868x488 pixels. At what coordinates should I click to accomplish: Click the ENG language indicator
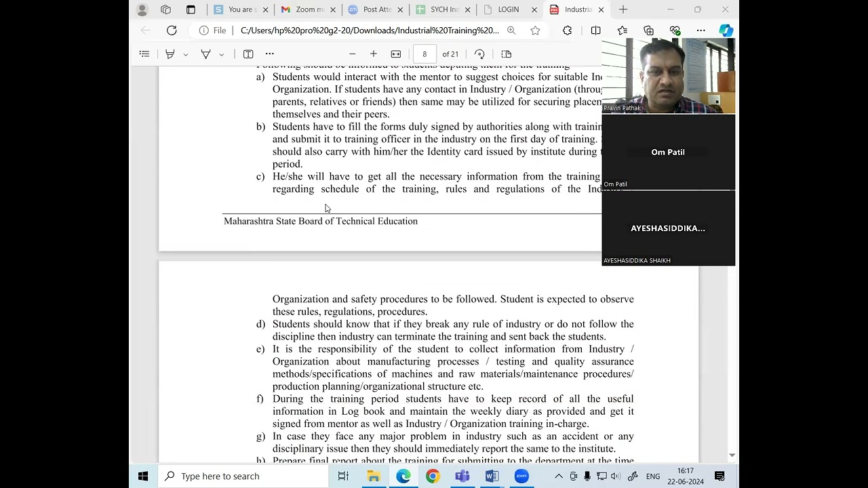[x=653, y=476]
